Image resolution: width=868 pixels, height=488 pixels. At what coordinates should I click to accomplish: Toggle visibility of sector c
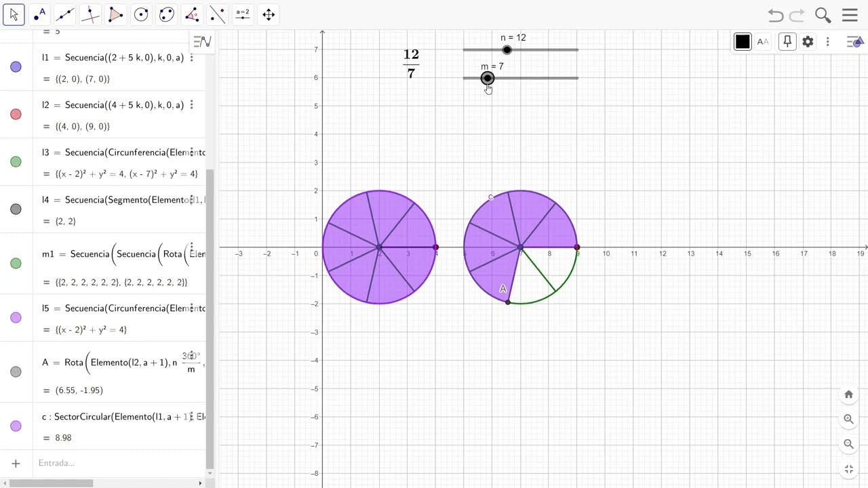click(x=16, y=426)
